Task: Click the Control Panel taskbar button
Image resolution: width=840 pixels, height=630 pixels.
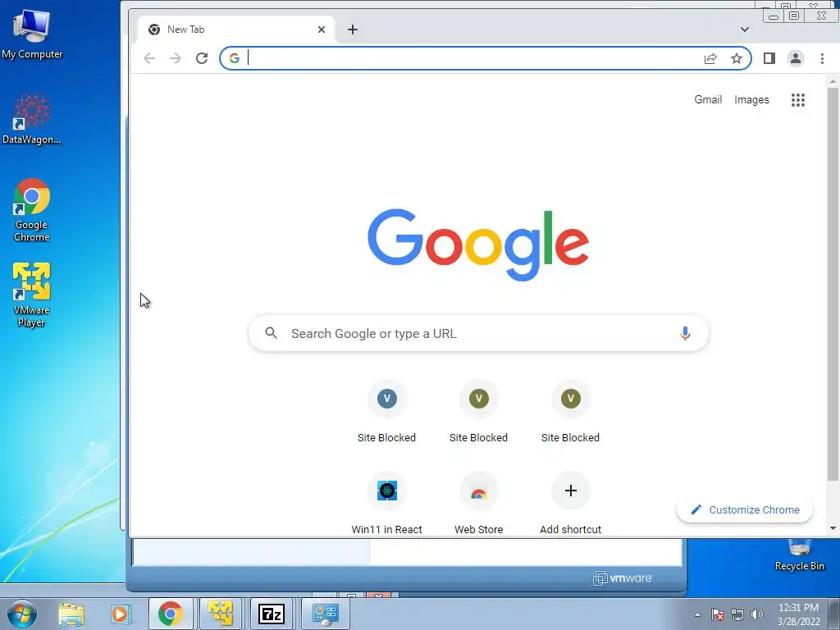Action: click(325, 614)
